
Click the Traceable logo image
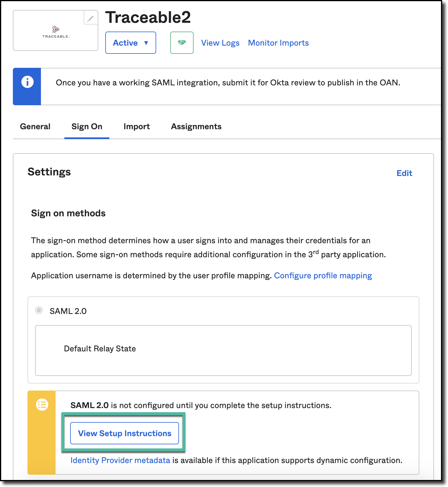[56, 32]
